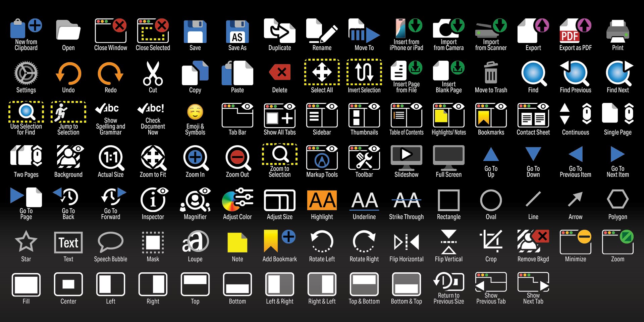Click the Export as PDF icon

coord(576,31)
